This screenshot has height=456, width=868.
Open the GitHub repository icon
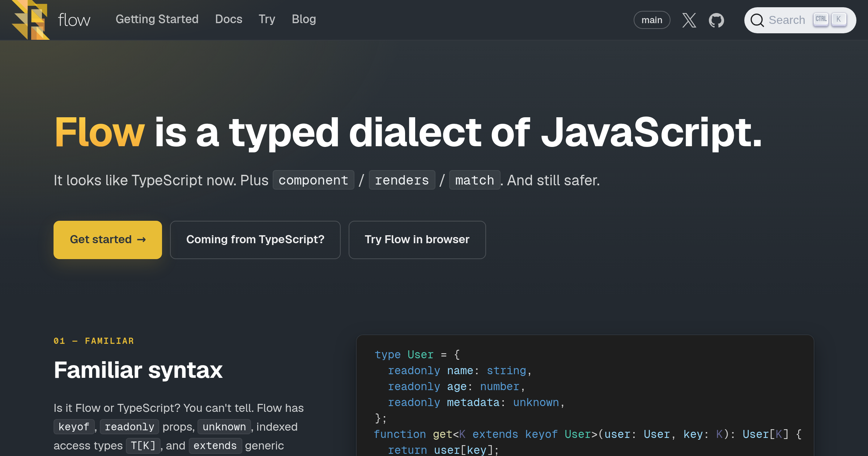(716, 20)
